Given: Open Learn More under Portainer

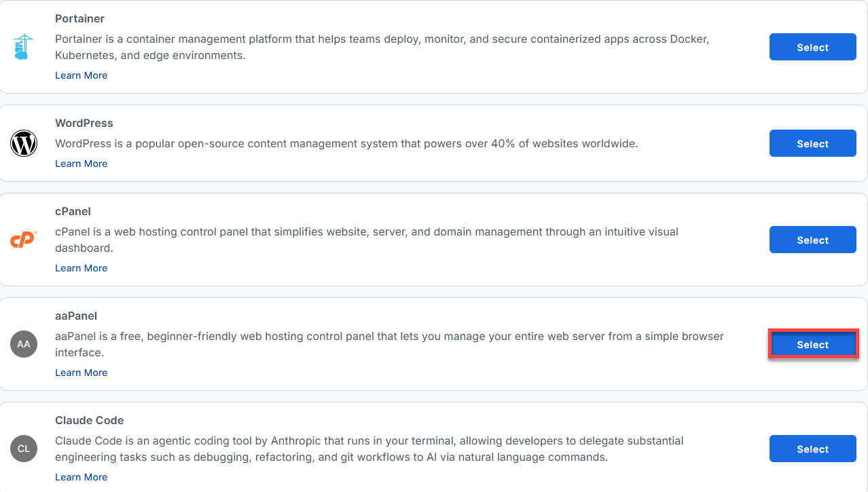Looking at the screenshot, I should (81, 75).
